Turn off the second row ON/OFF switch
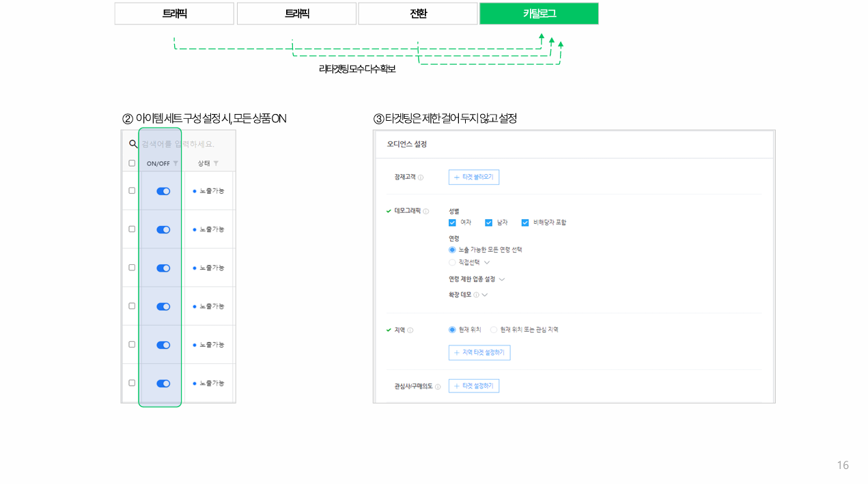This screenshot has height=484, width=868. coord(163,230)
